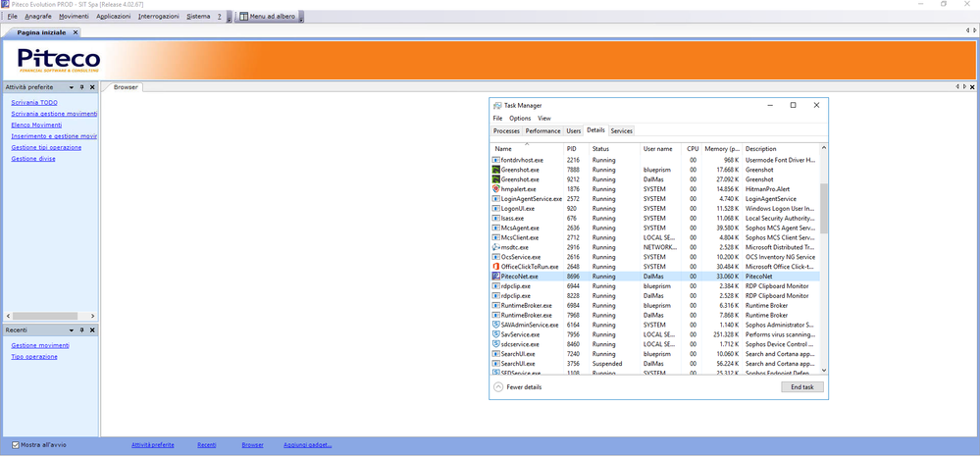Click the Piteco Evolution title bar icon

(5, 4)
